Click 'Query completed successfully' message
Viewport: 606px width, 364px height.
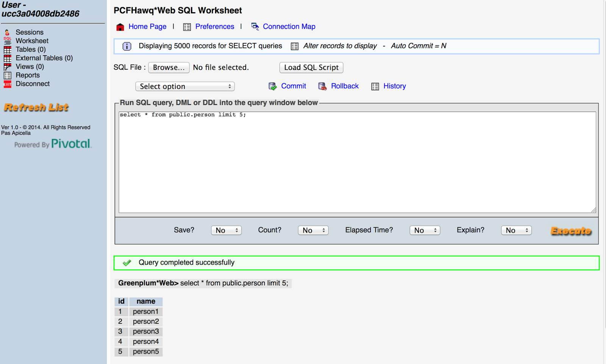[x=186, y=263]
